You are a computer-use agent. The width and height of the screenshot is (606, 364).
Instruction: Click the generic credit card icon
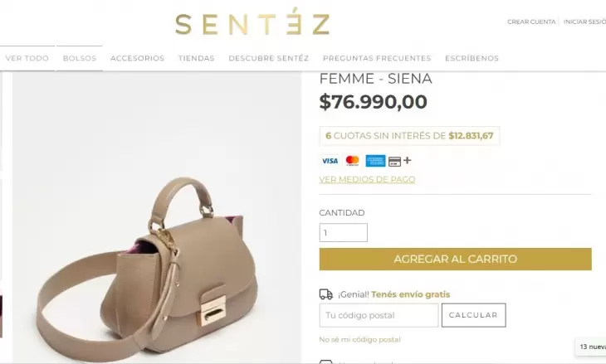tap(394, 162)
